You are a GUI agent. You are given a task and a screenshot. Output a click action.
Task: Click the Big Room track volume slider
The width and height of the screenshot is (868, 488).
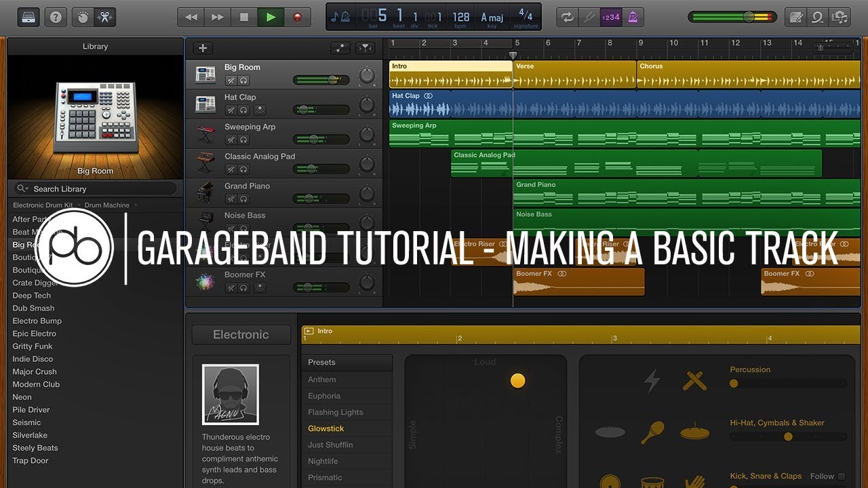coord(321,80)
